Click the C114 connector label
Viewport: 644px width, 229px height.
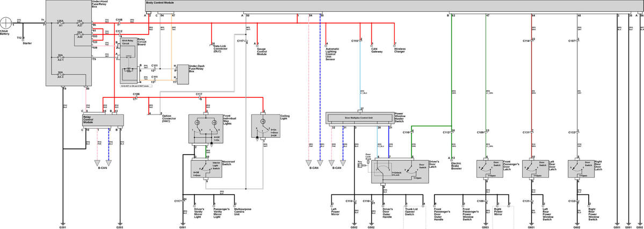tap(526, 41)
